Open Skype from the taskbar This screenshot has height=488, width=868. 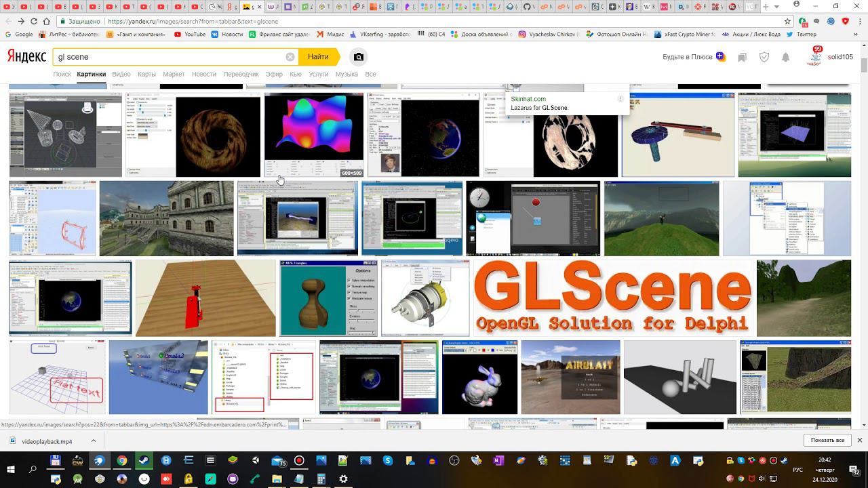tap(388, 461)
